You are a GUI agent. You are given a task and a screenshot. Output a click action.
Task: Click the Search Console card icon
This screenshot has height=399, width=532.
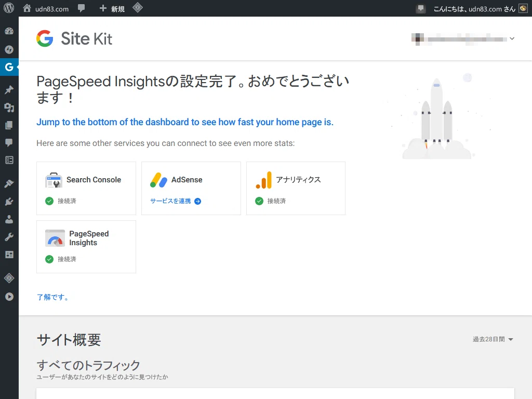point(54,180)
